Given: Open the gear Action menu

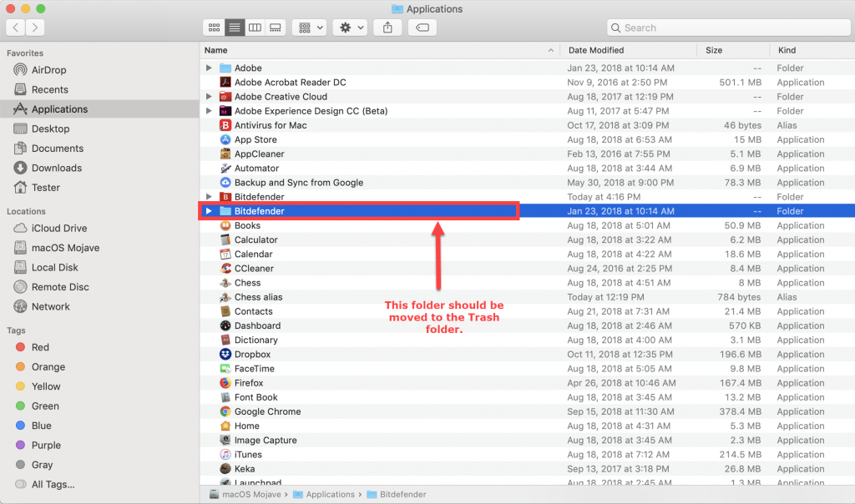Looking at the screenshot, I should coord(351,28).
